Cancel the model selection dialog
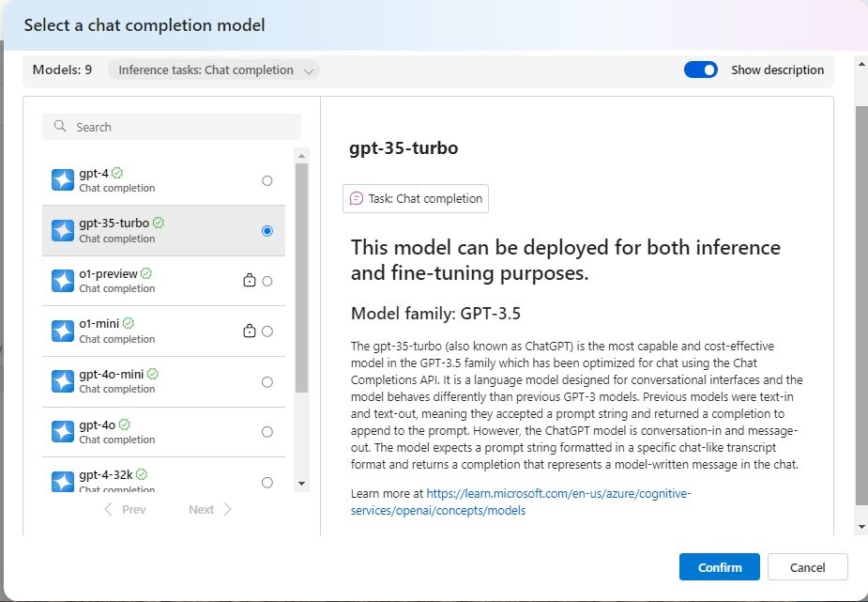Image resolution: width=868 pixels, height=602 pixels. pyautogui.click(x=807, y=567)
